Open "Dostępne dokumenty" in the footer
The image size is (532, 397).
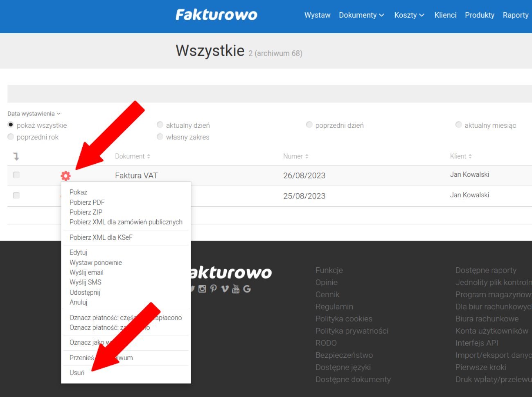pos(353,379)
